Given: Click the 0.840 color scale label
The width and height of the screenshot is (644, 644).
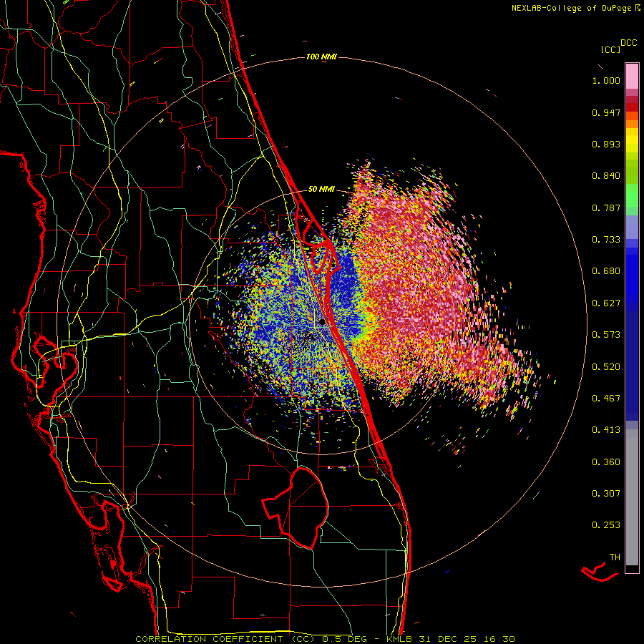Looking at the screenshot, I should pos(606,176).
